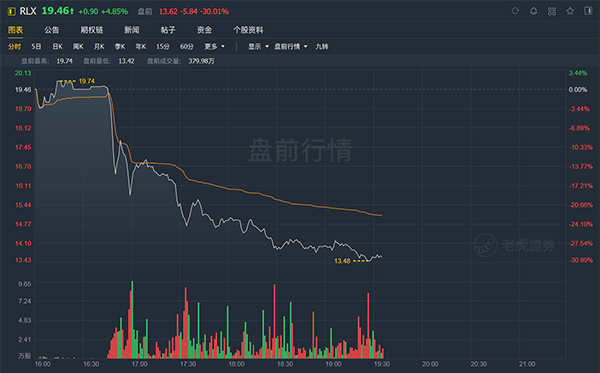This screenshot has height=373, width=600.
Task: Switch to the 公告 tab
Action: pos(51,30)
